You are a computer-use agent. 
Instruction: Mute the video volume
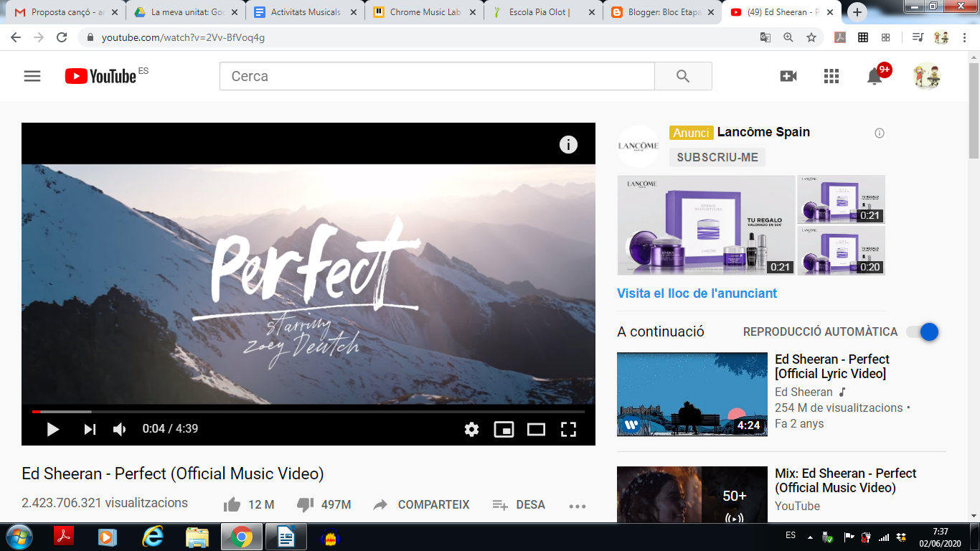120,429
